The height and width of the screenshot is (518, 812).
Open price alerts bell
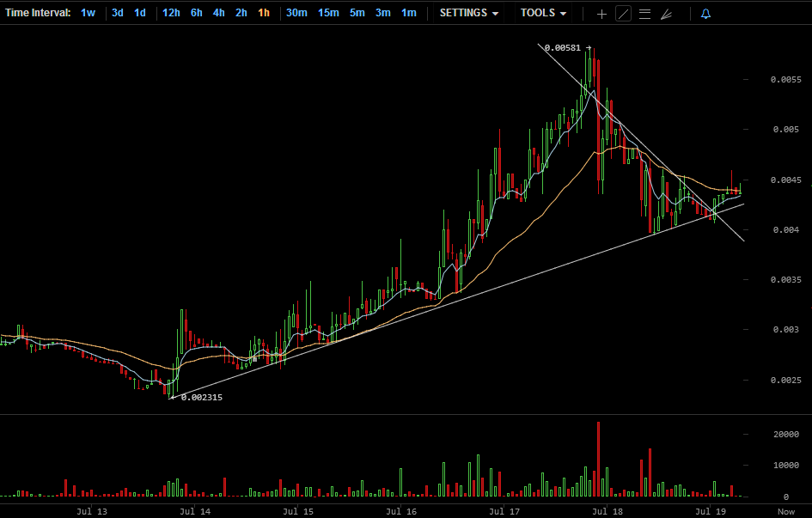(705, 14)
